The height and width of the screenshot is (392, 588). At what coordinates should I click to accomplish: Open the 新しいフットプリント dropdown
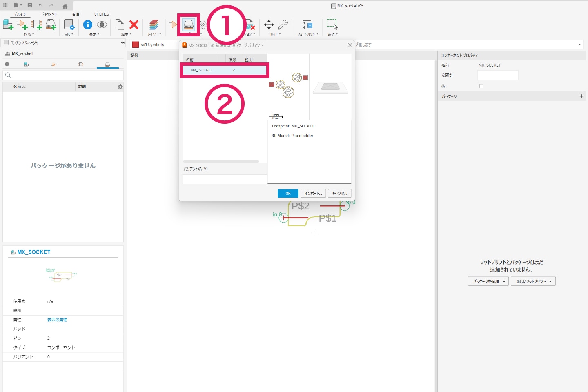point(533,281)
